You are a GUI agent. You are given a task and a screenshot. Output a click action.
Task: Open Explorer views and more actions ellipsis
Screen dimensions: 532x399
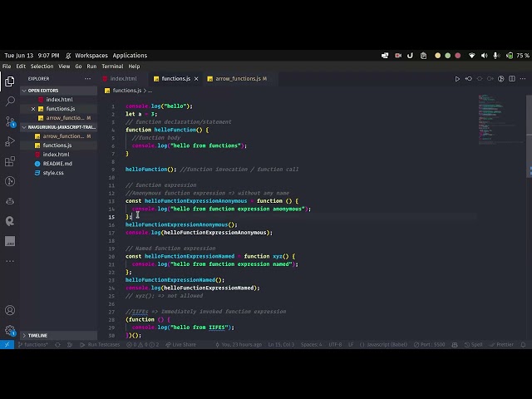tap(87, 79)
